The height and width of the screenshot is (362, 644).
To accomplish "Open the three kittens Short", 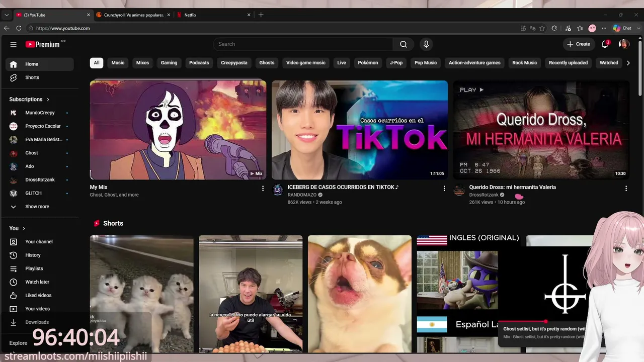I will [x=142, y=294].
